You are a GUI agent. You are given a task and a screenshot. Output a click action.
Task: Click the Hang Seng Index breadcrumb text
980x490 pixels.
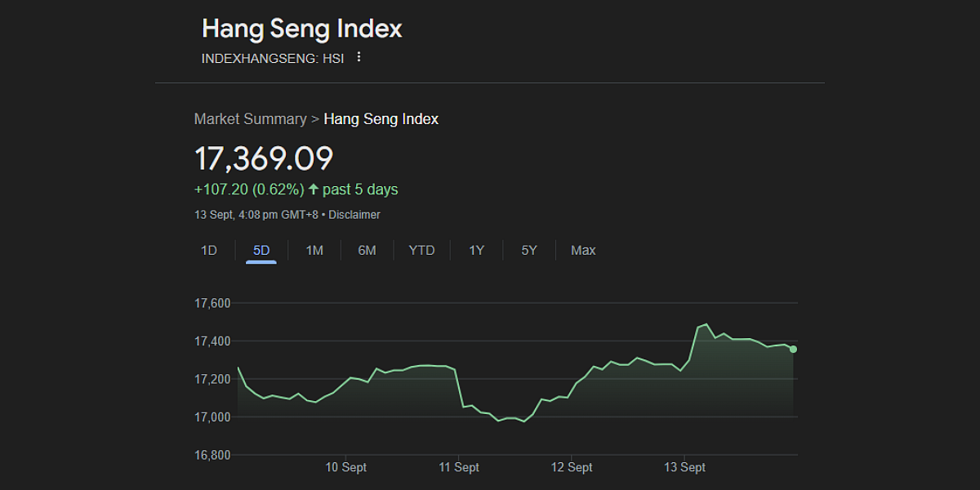[x=381, y=119]
